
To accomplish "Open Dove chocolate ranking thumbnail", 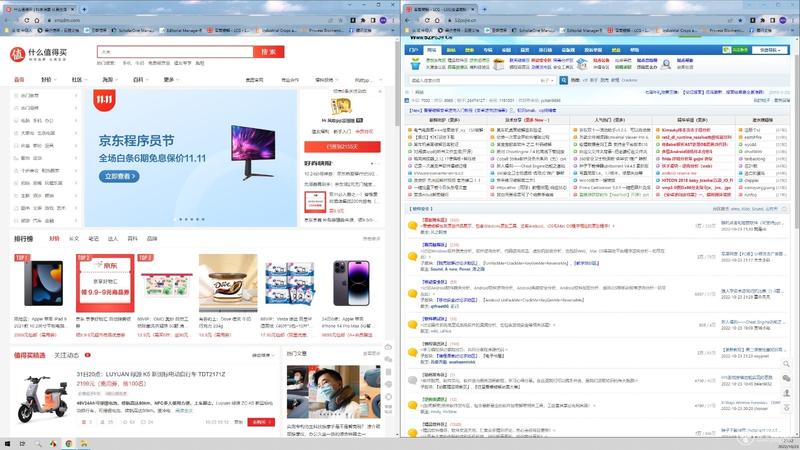I will click(228, 283).
